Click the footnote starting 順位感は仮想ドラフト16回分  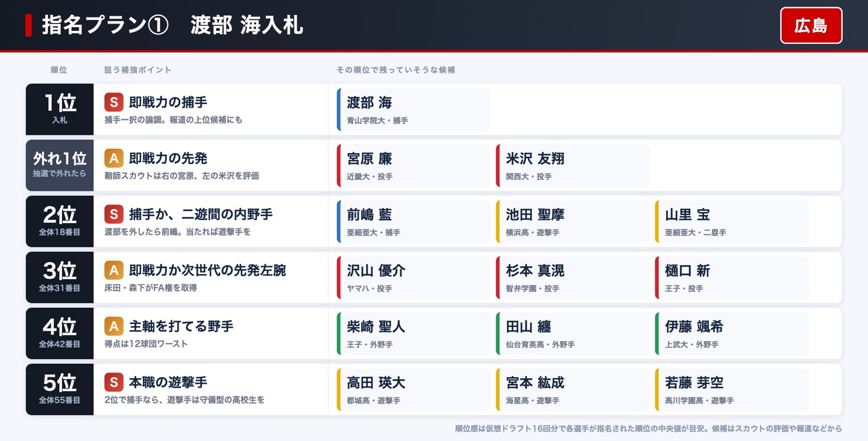point(649,429)
